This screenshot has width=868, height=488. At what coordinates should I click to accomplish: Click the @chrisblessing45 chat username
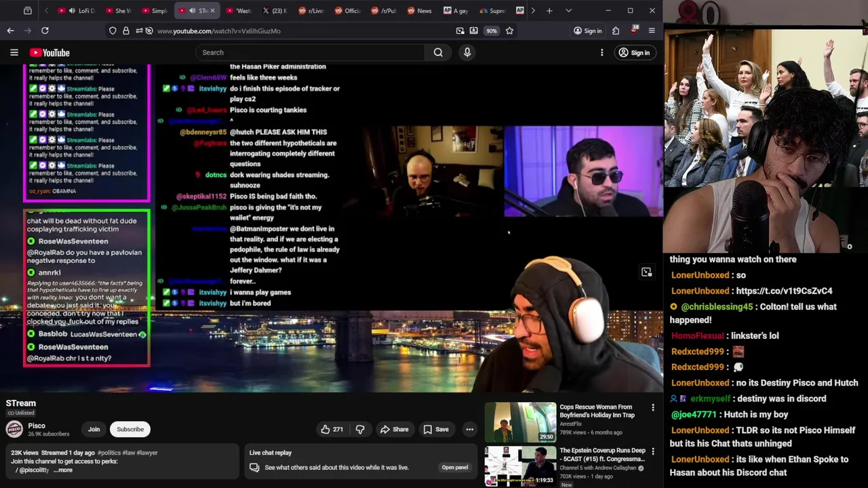pyautogui.click(x=717, y=306)
